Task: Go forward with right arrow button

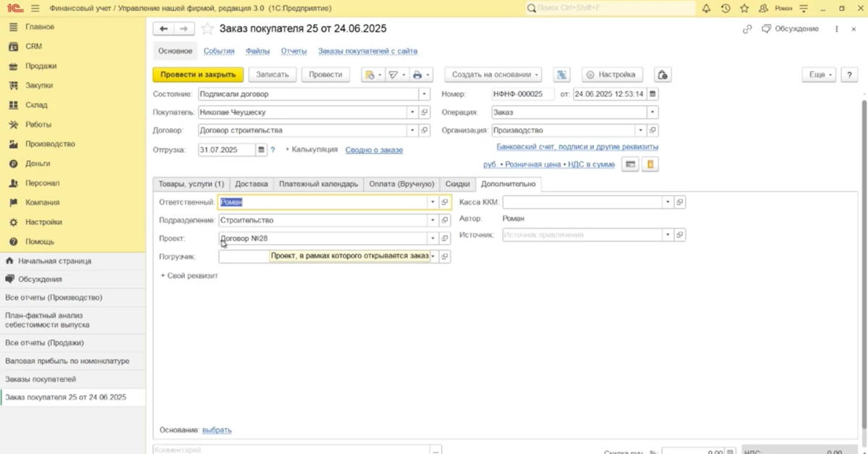Action: [184, 29]
